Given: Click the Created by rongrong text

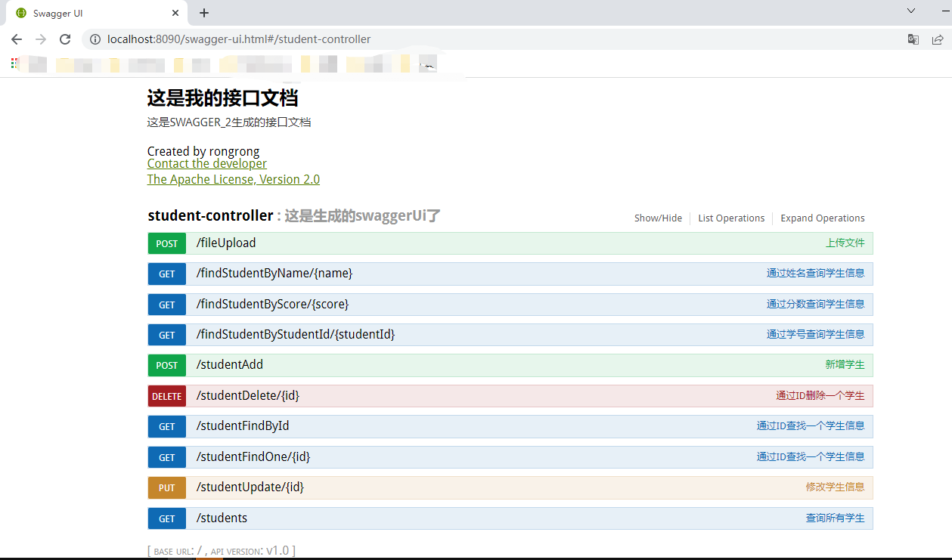Looking at the screenshot, I should [203, 151].
